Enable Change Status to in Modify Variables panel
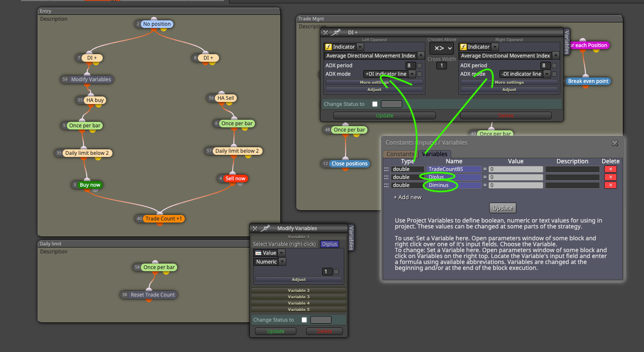644x352 pixels. 304,320
